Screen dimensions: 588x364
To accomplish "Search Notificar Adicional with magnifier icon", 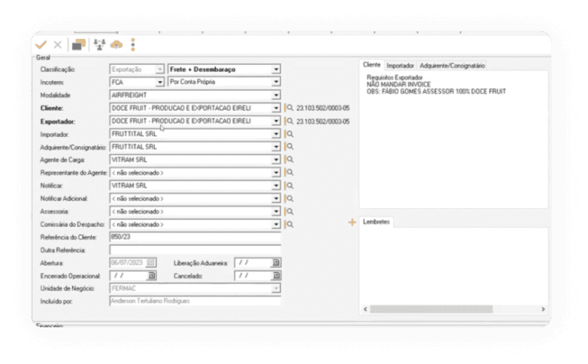I will tap(289, 199).
